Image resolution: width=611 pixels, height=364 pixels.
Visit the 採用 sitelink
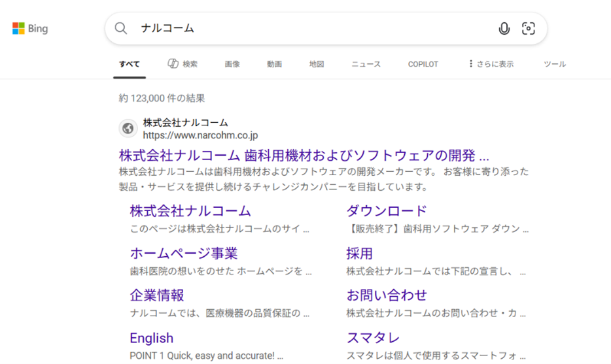[359, 254]
